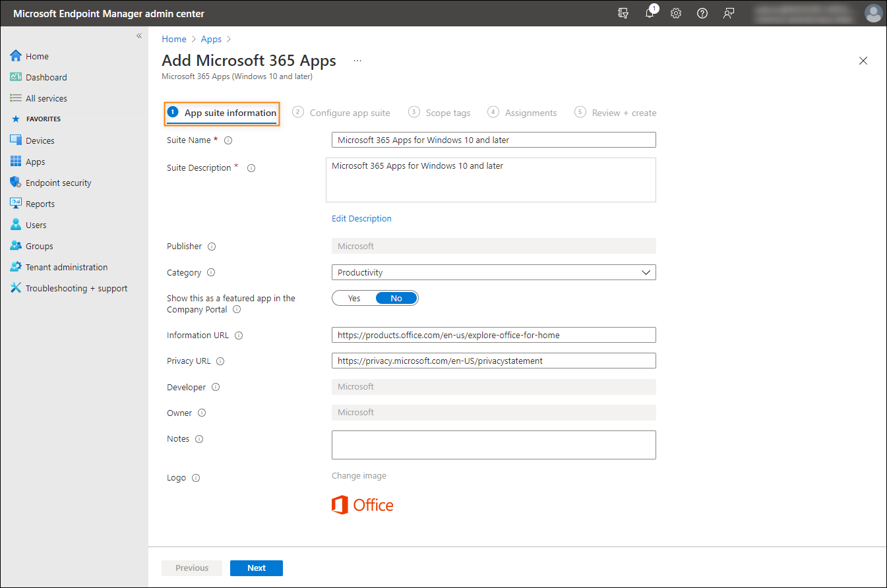887x588 pixels.
Task: Open the ellipsis more options menu
Action: (357, 60)
